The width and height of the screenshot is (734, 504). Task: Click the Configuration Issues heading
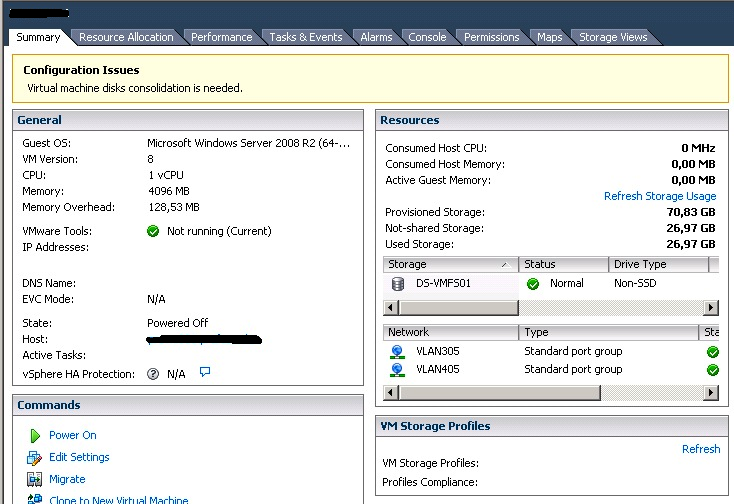[81, 70]
